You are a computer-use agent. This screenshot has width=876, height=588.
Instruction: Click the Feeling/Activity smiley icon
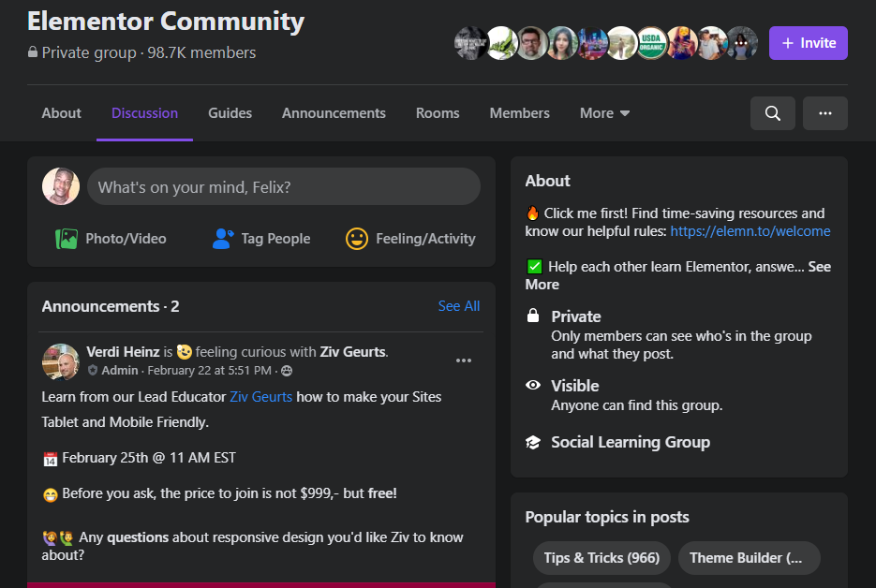tap(356, 239)
